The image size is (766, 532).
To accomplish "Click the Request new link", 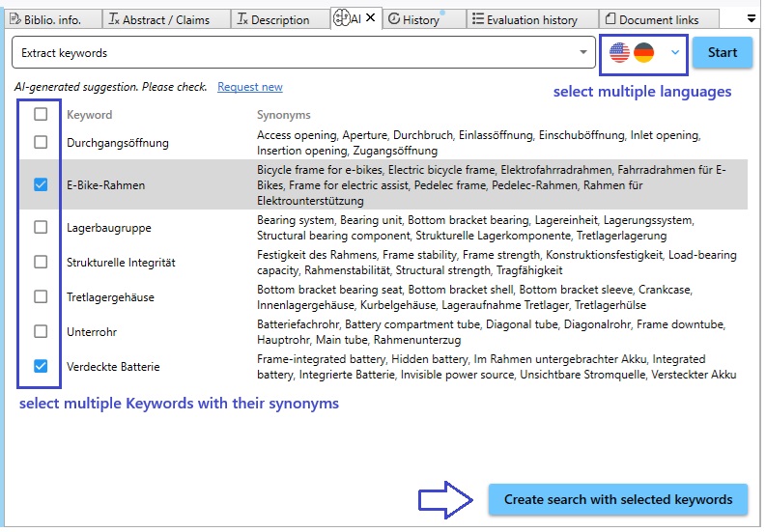I will [250, 87].
